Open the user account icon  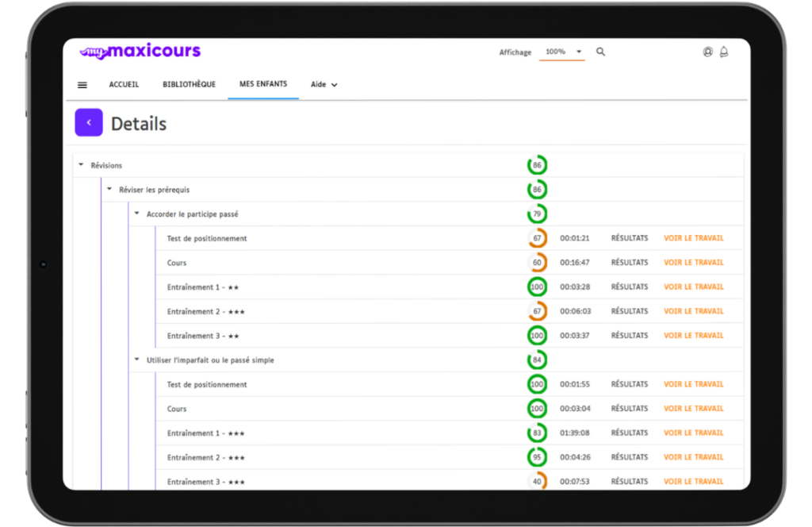coord(707,52)
